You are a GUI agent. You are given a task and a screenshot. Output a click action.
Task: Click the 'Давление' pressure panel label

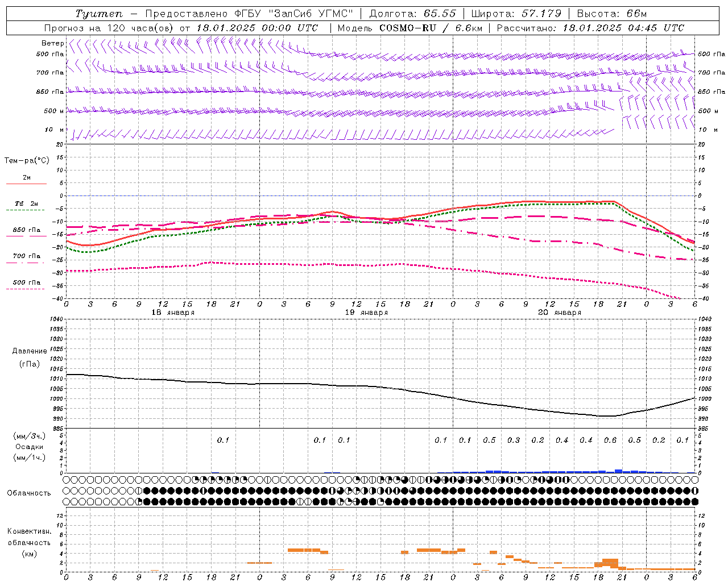30,351
